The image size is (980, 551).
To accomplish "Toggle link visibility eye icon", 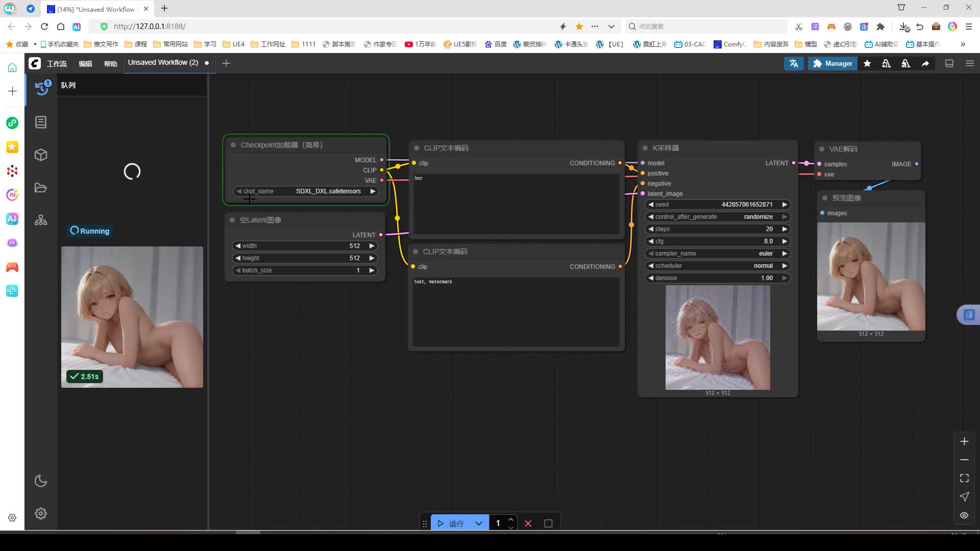I will 964,515.
